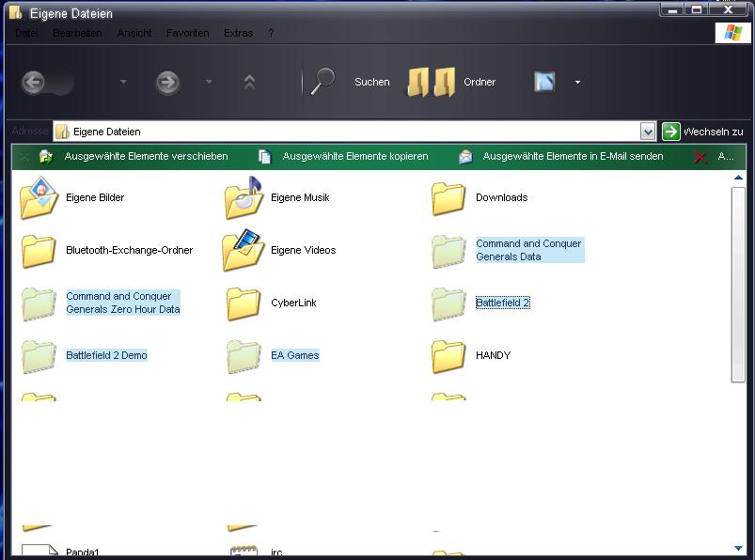The height and width of the screenshot is (560, 755).
Task: Click the move selected items icon
Action: point(46,156)
